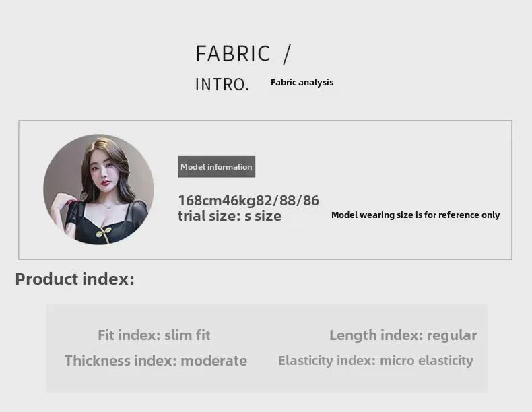Click the Fabric analysis caption
Image resolution: width=532 pixels, height=412 pixels.
pos(302,82)
